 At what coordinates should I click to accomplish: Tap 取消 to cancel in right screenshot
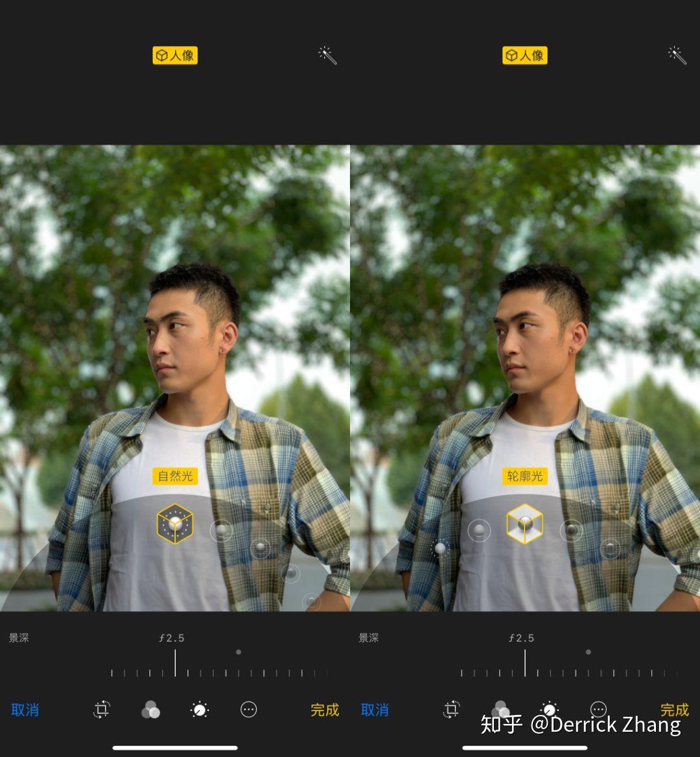click(x=375, y=710)
